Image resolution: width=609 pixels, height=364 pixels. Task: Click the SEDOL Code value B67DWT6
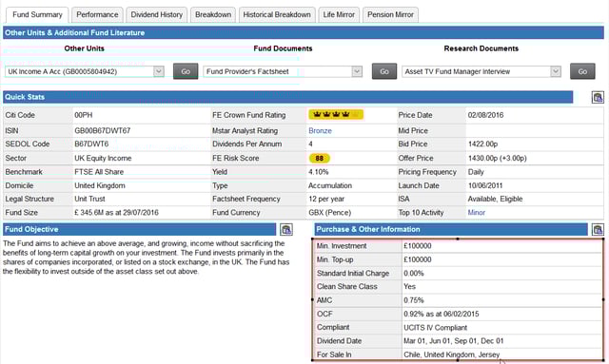(x=91, y=144)
